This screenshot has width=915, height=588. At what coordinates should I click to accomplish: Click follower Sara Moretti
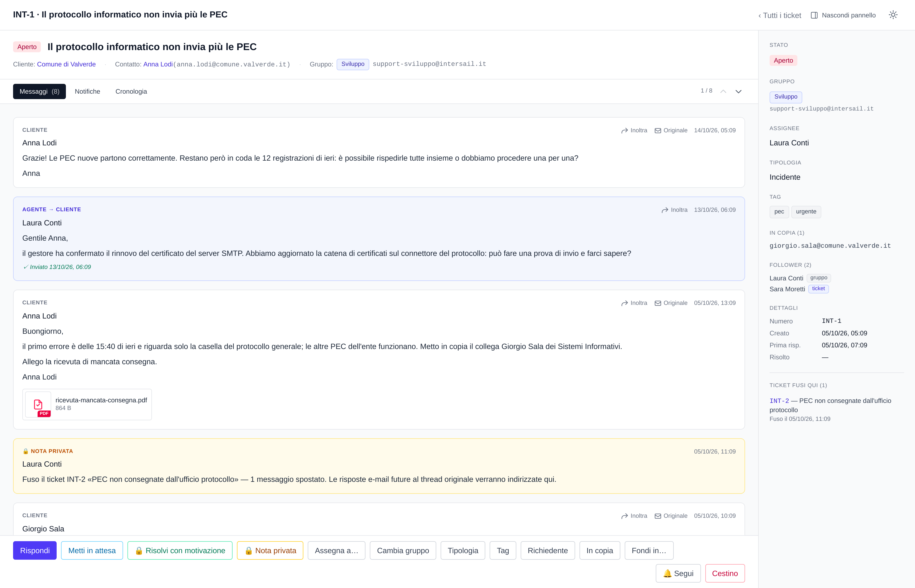click(x=787, y=289)
